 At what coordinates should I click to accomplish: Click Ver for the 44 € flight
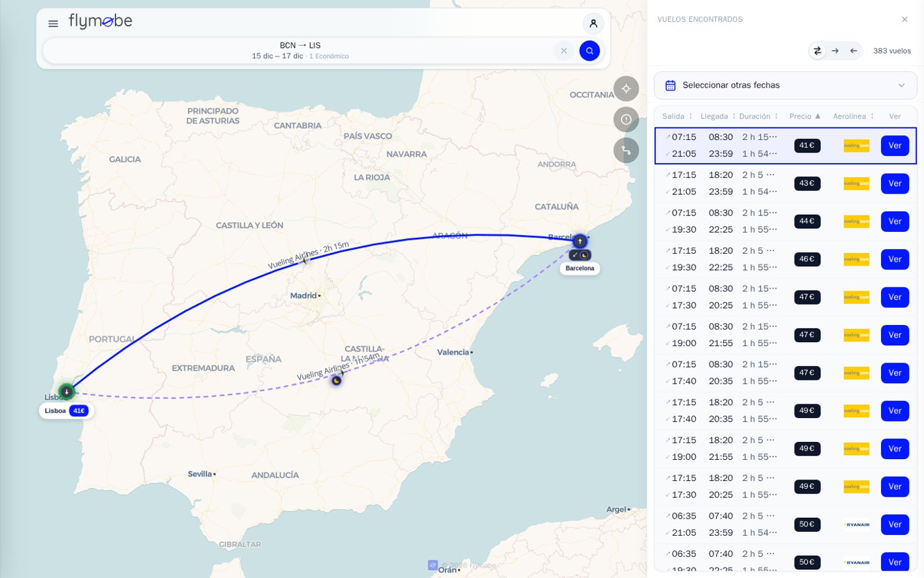pos(895,221)
